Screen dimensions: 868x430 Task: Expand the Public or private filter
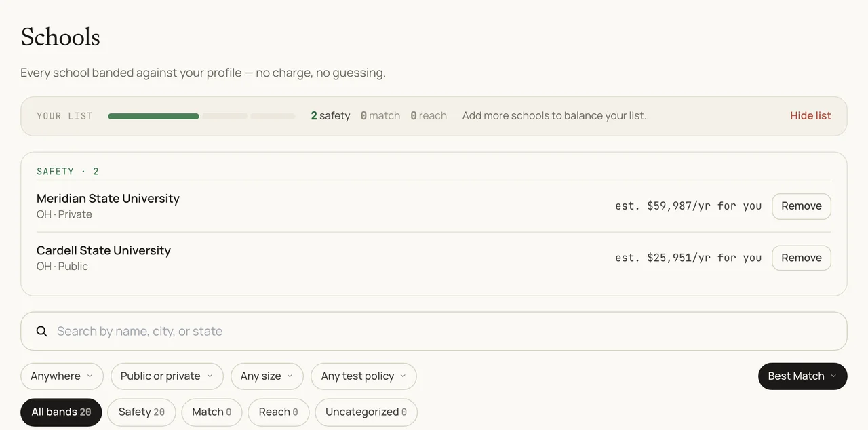point(167,376)
